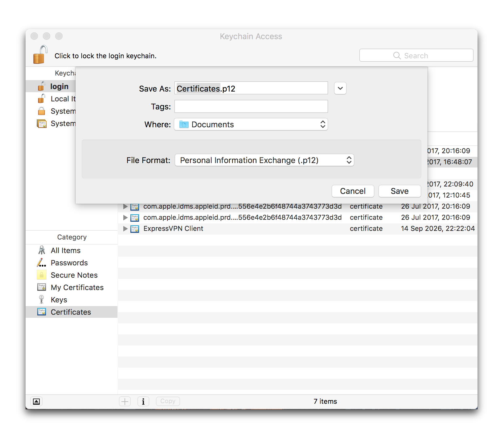Select the Certificates category

pyautogui.click(x=71, y=312)
